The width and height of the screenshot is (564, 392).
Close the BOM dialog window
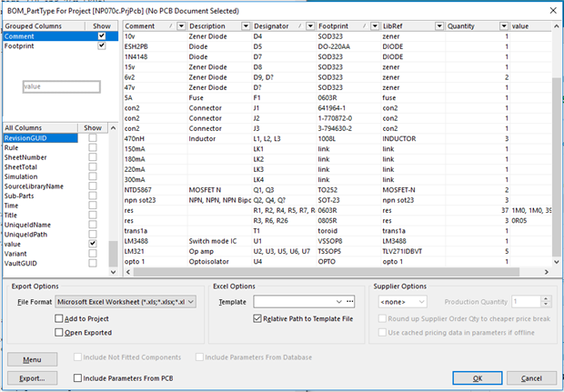click(549, 8)
